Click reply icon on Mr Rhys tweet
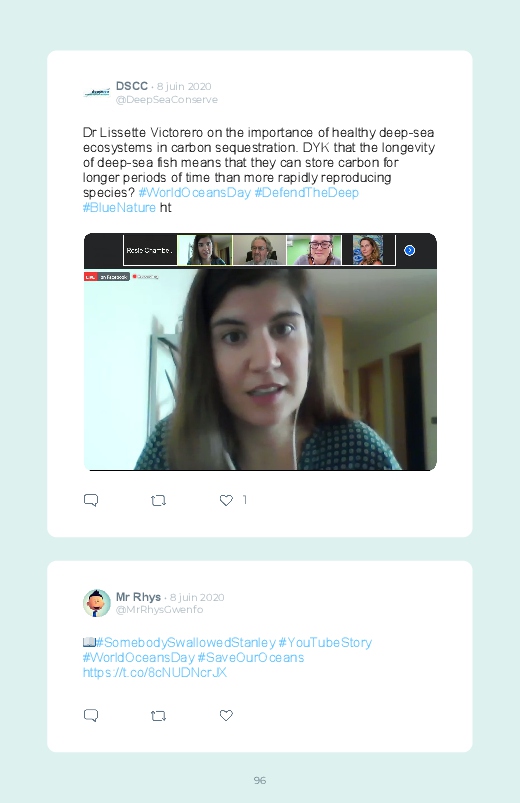Viewport: 520px width, 803px height. [x=91, y=715]
